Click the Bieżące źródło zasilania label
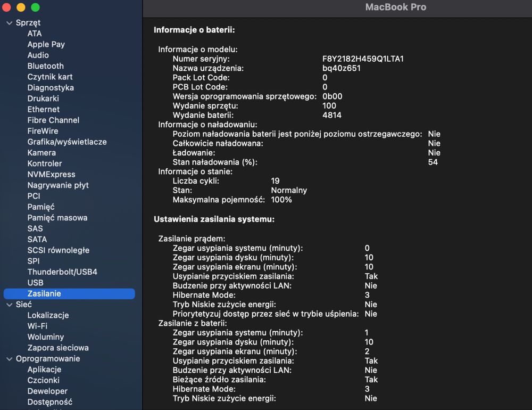The width and height of the screenshot is (532, 410). pyautogui.click(x=219, y=380)
